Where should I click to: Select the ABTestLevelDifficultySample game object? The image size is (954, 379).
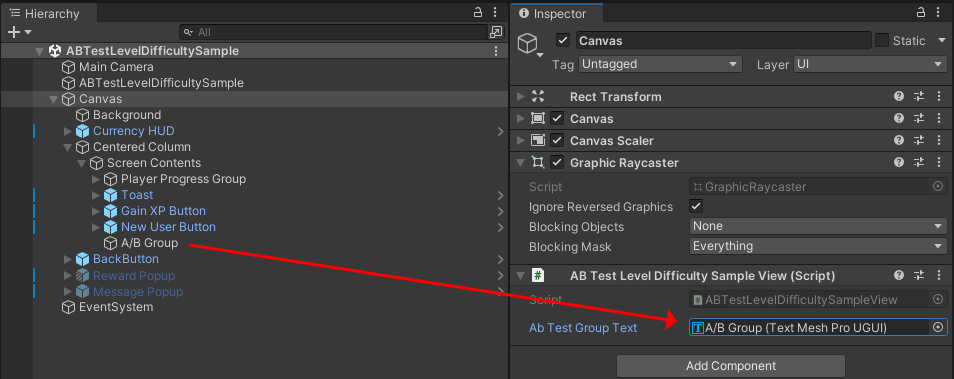161,83
